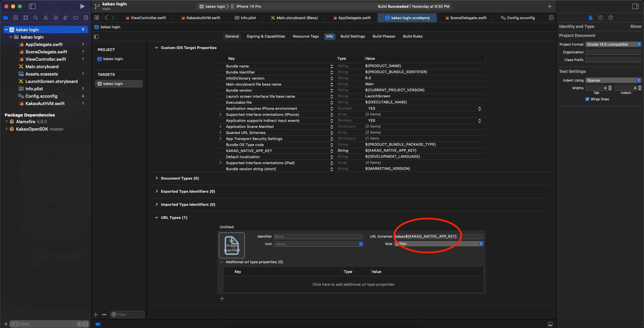Expand Application Scene Manifest row
Screen dimensions: 644x328
220,127
